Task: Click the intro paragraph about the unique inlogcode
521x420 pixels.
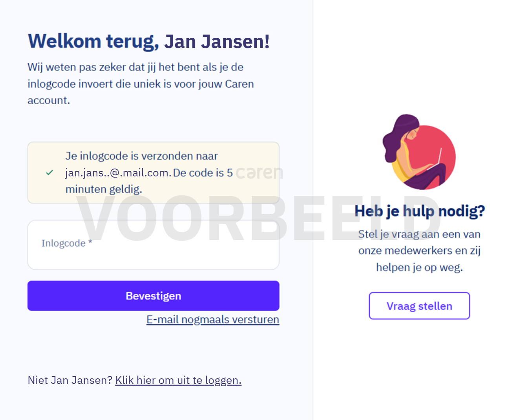Action: point(141,84)
